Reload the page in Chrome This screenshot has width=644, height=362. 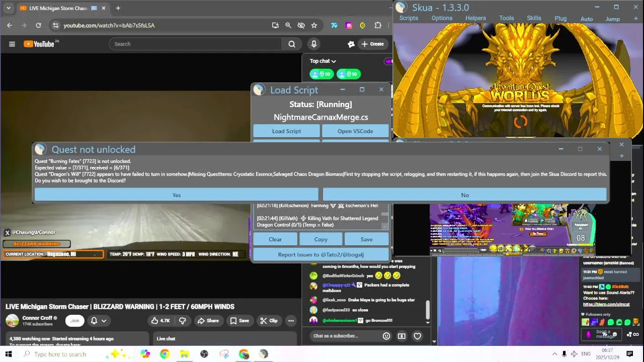click(38, 25)
